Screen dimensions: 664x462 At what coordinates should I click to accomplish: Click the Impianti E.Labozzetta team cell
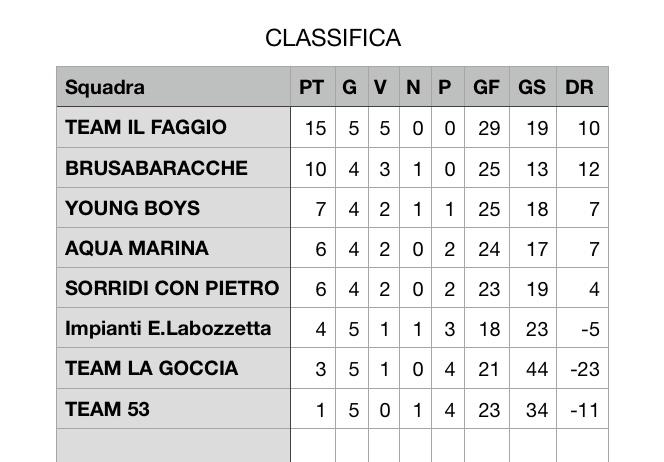(174, 328)
